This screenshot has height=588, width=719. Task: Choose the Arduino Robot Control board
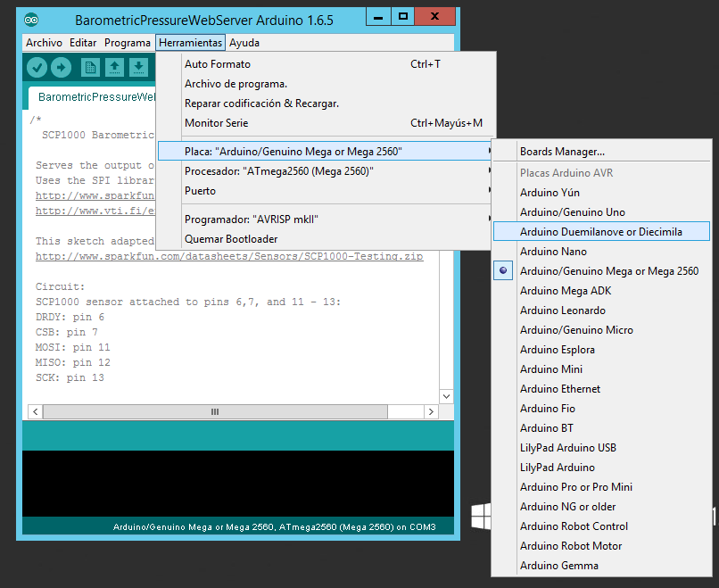coord(601,526)
